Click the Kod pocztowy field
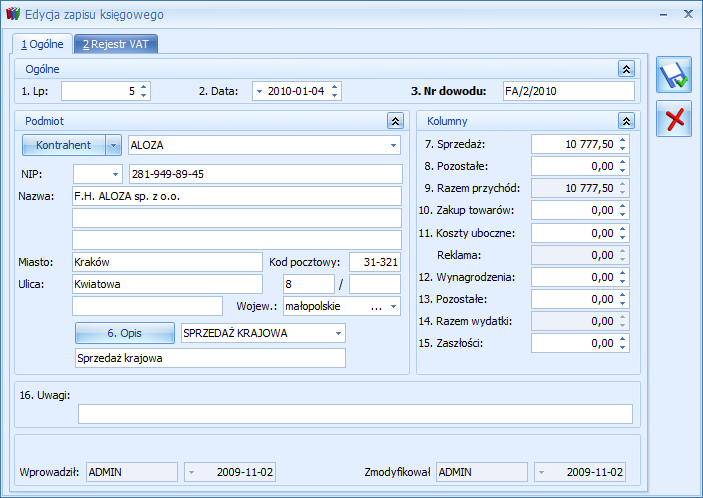 [x=375, y=262]
